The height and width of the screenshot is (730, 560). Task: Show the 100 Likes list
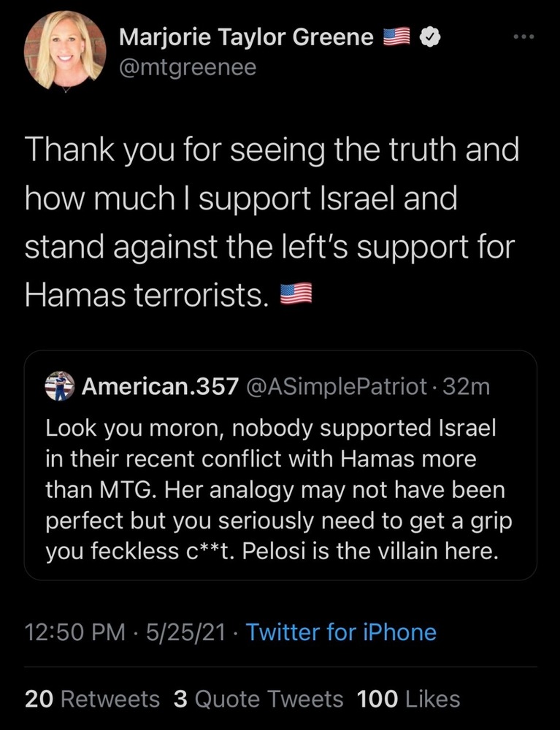pyautogui.click(x=409, y=699)
